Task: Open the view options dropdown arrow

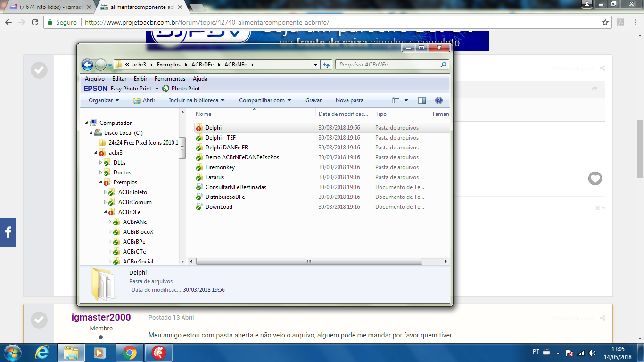Action: click(406, 100)
